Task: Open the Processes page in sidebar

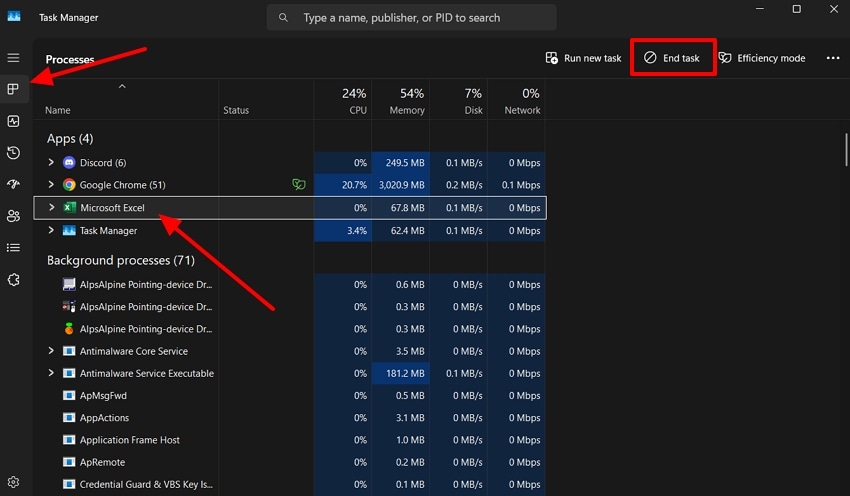Action: (x=14, y=89)
